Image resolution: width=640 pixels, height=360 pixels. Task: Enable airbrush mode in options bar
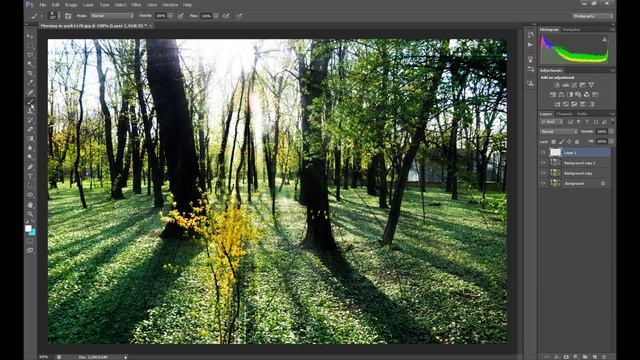pyautogui.click(x=226, y=16)
